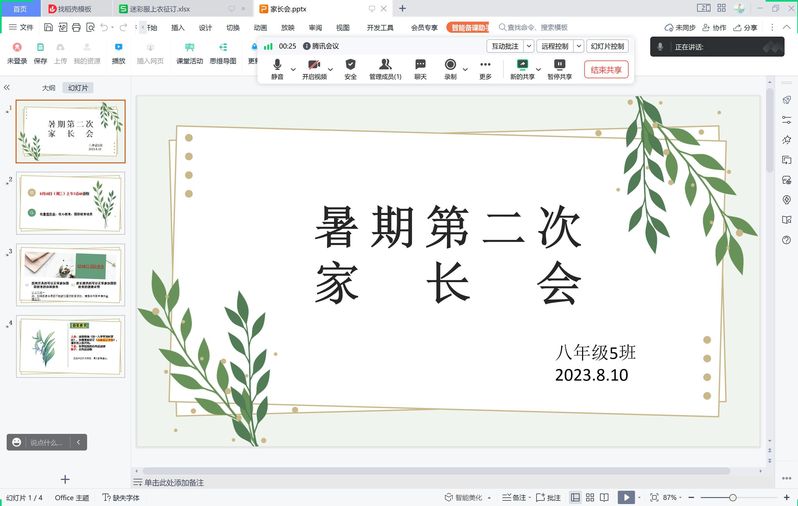Switch to the 设计 ribbon tab

[x=205, y=28]
